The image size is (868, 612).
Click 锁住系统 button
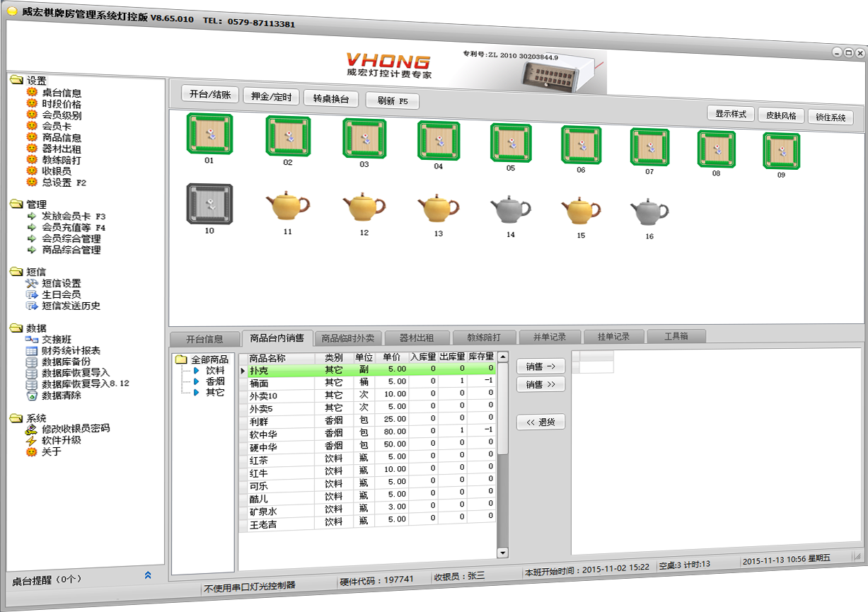(x=831, y=117)
